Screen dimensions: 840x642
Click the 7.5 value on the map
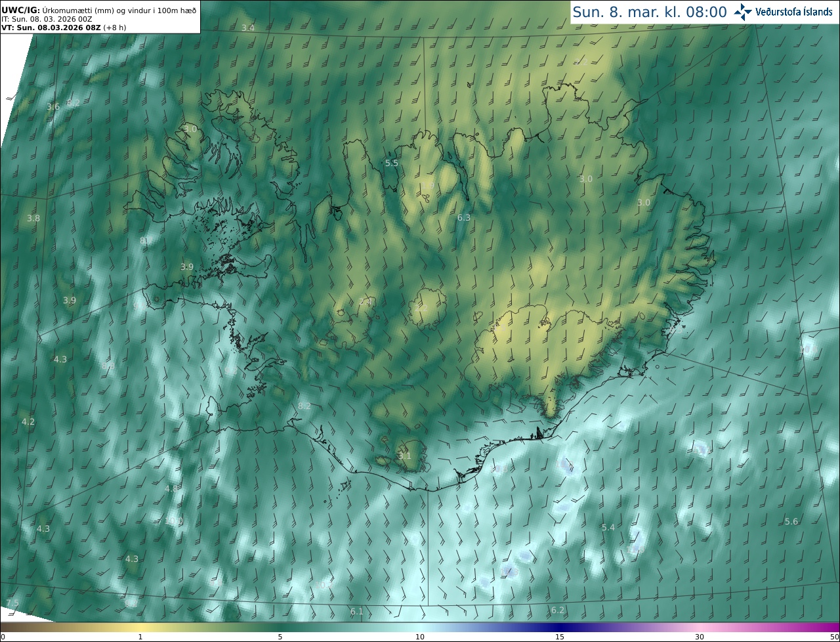coord(12,603)
